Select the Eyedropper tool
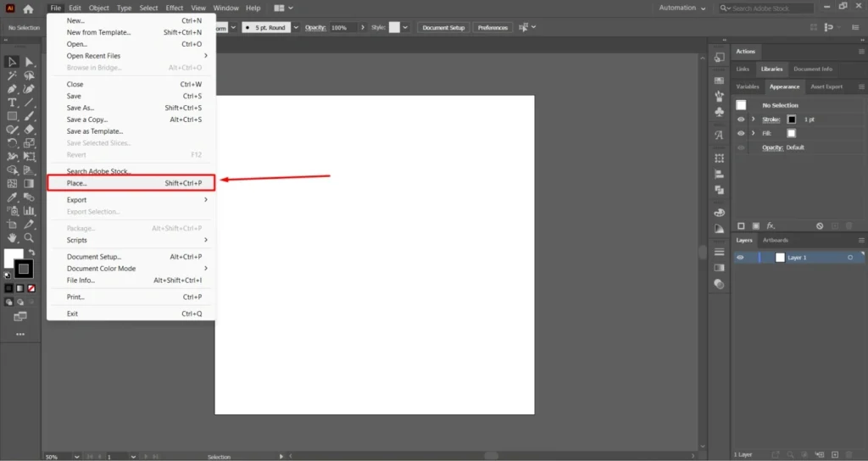This screenshot has height=461, width=868. coord(12,197)
